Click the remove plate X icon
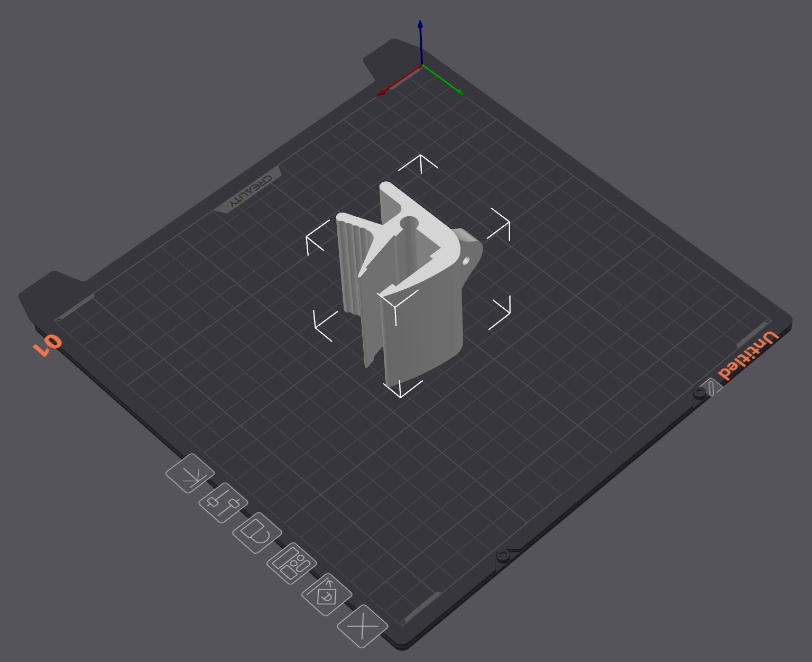 coord(363,627)
